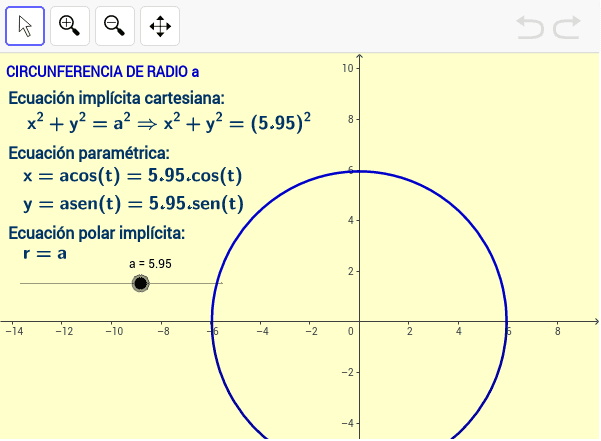Click the slider a track line
The height and width of the screenshot is (441, 601).
pos(121,284)
